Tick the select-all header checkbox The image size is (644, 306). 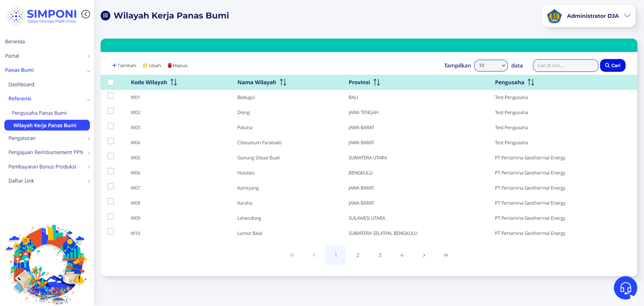point(111,82)
